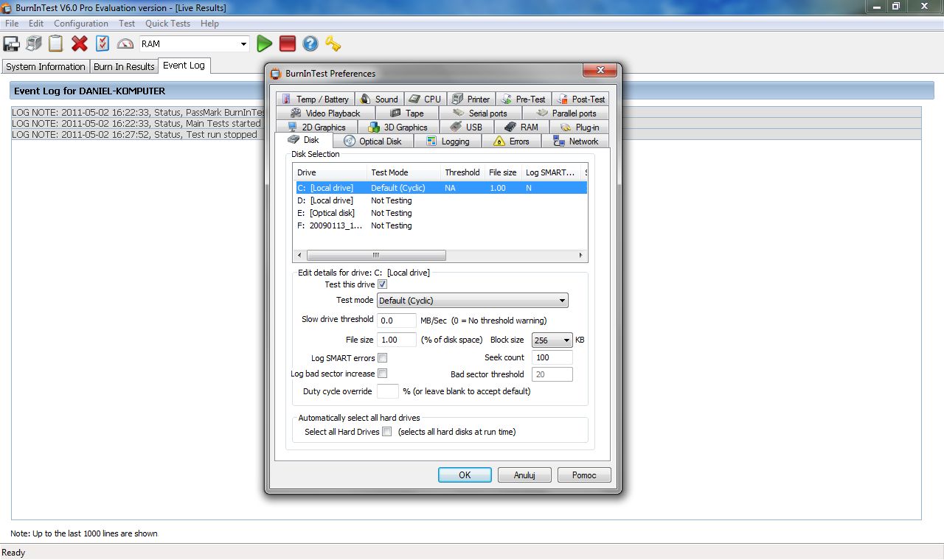
Task: Select the C: [Local drive] row
Action: [x=441, y=188]
